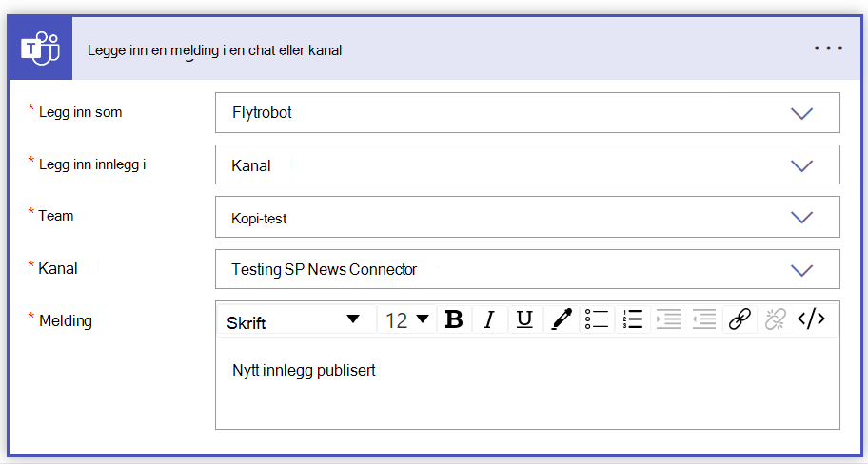Select the Testing SP News Connector text
The width and height of the screenshot is (868, 464).
(x=324, y=269)
